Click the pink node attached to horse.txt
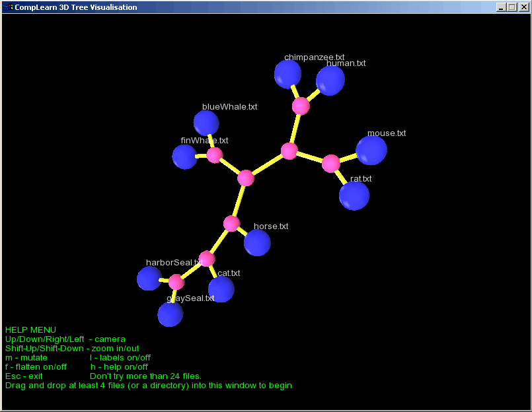Viewport: 532px width, 412px height. (231, 223)
